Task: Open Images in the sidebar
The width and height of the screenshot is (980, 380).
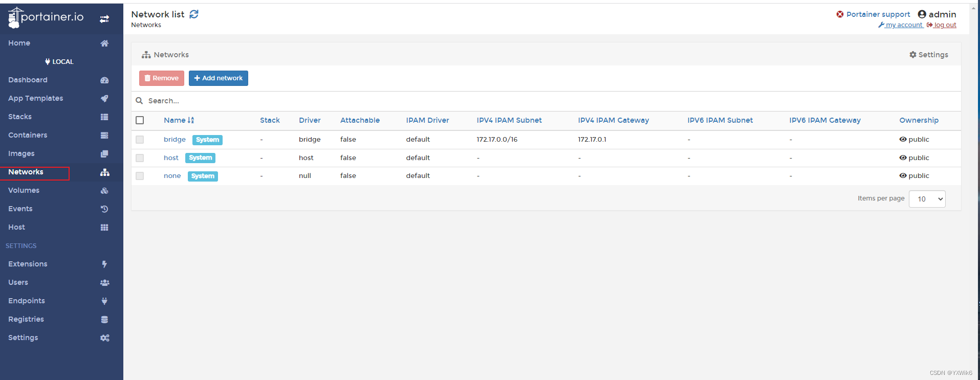Action: tap(21, 154)
